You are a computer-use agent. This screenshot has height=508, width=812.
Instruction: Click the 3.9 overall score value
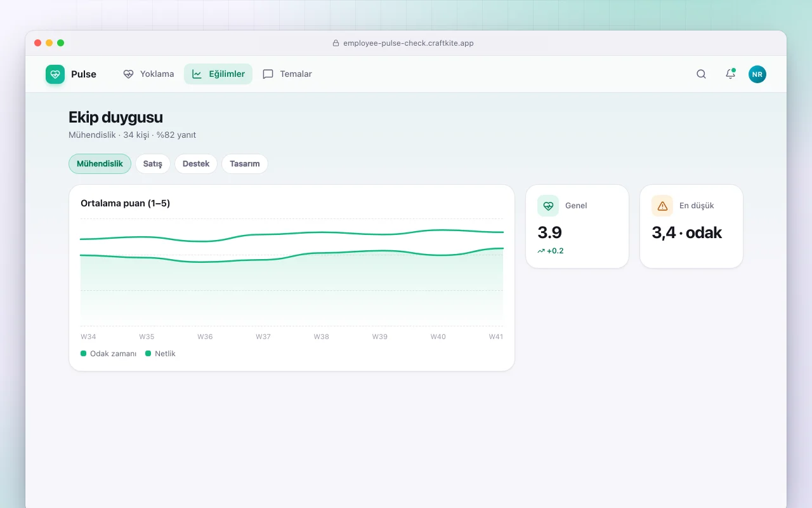[x=550, y=232]
